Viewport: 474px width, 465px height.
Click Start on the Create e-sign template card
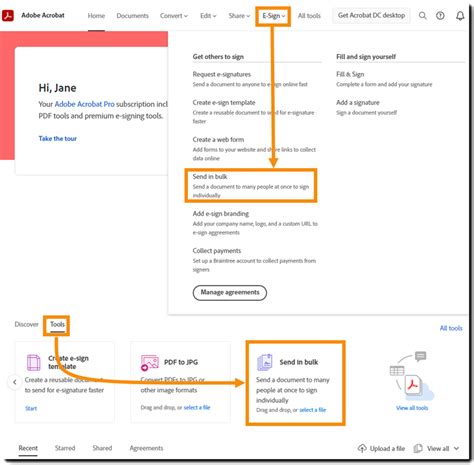[31, 408]
